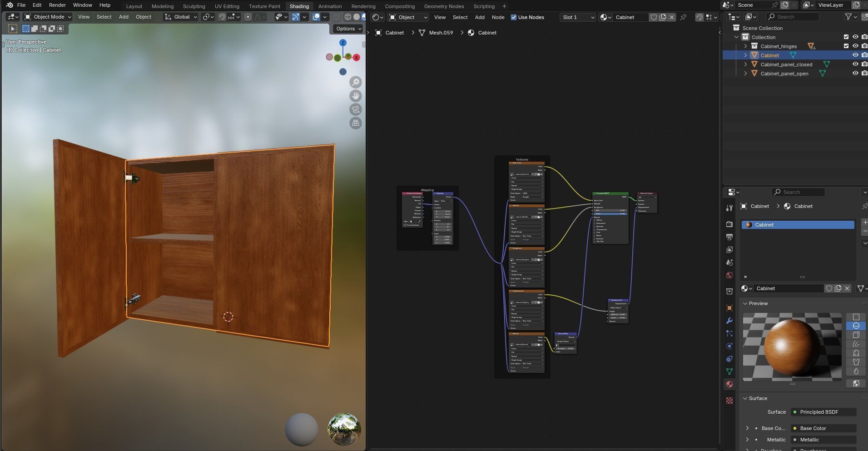868x451 pixels.
Task: Select the cube material preview shape
Action: (856, 335)
